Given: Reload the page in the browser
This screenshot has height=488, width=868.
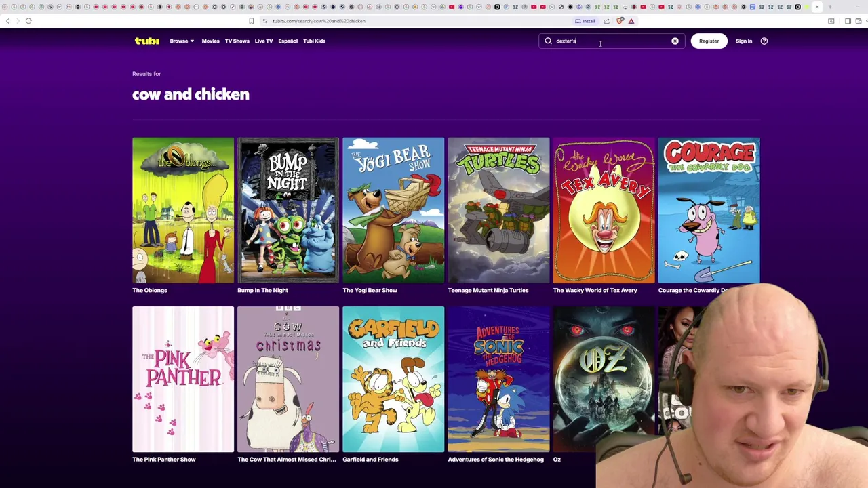Looking at the screenshot, I should click(x=28, y=21).
